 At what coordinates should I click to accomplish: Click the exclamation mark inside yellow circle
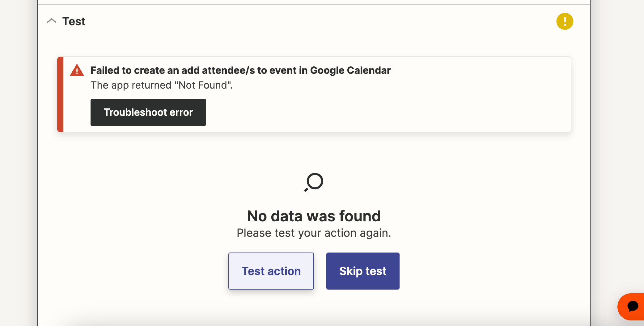tap(565, 21)
